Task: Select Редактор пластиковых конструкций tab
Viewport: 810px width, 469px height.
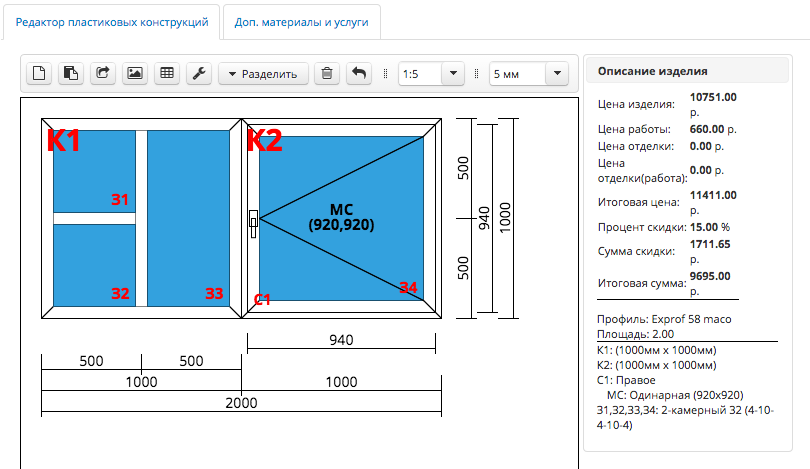Action: click(x=111, y=21)
